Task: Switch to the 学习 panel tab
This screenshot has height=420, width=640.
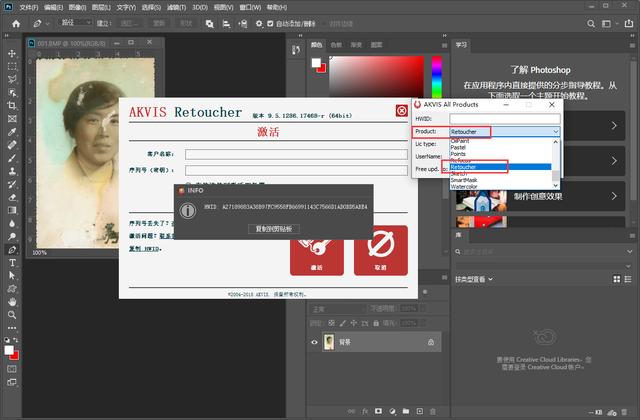Action: [461, 44]
